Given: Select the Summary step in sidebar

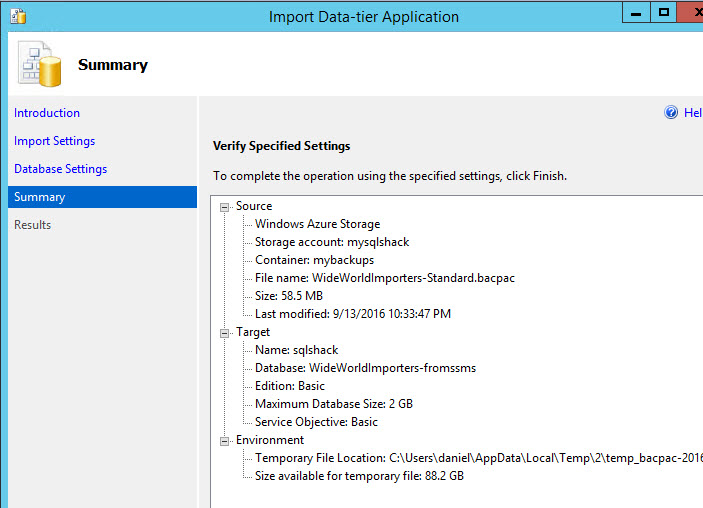Looking at the screenshot, I should [x=39, y=197].
